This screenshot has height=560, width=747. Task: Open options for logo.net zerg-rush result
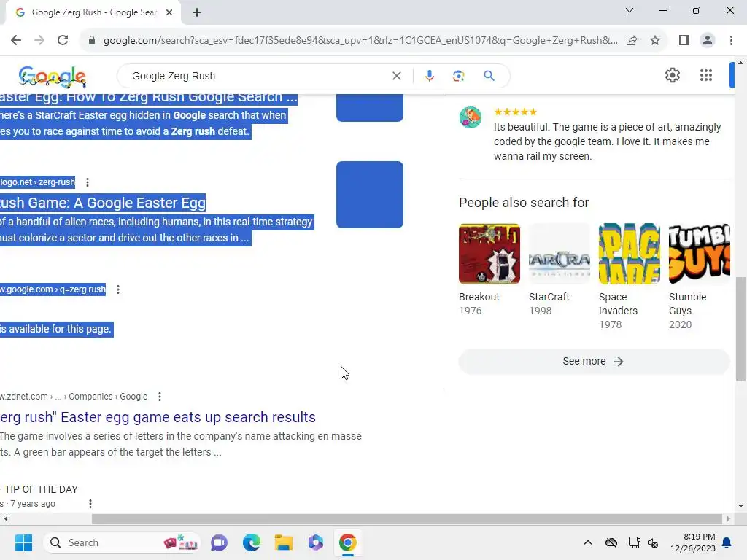(x=88, y=182)
